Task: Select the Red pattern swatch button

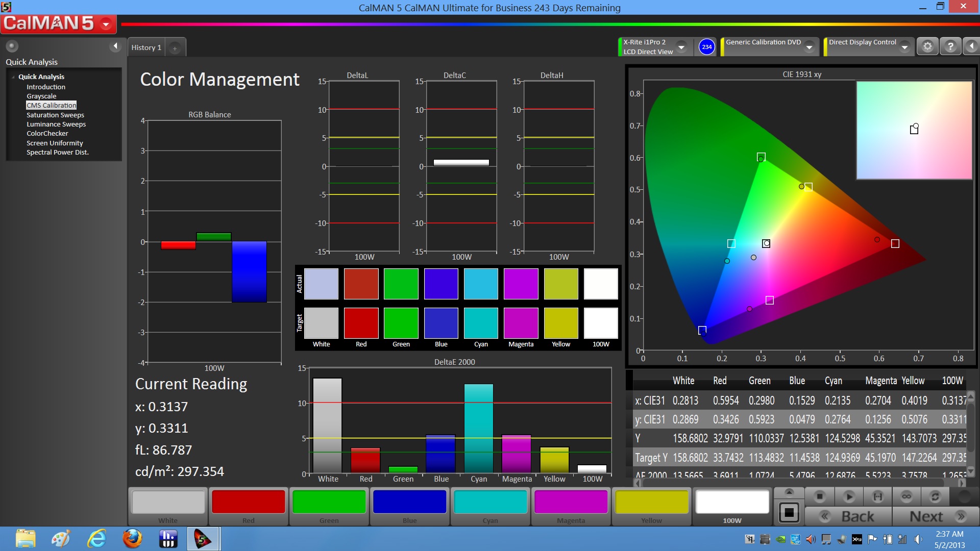Action: [x=249, y=507]
